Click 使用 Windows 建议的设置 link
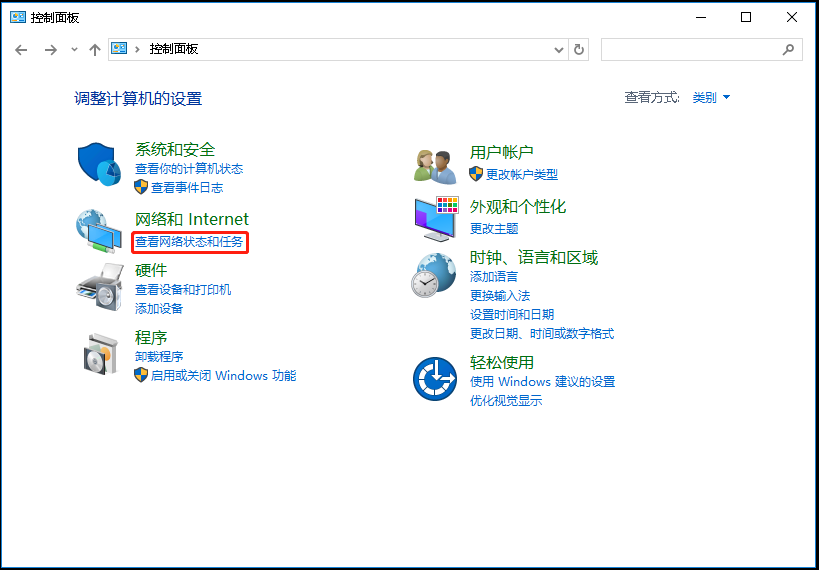 pos(542,381)
